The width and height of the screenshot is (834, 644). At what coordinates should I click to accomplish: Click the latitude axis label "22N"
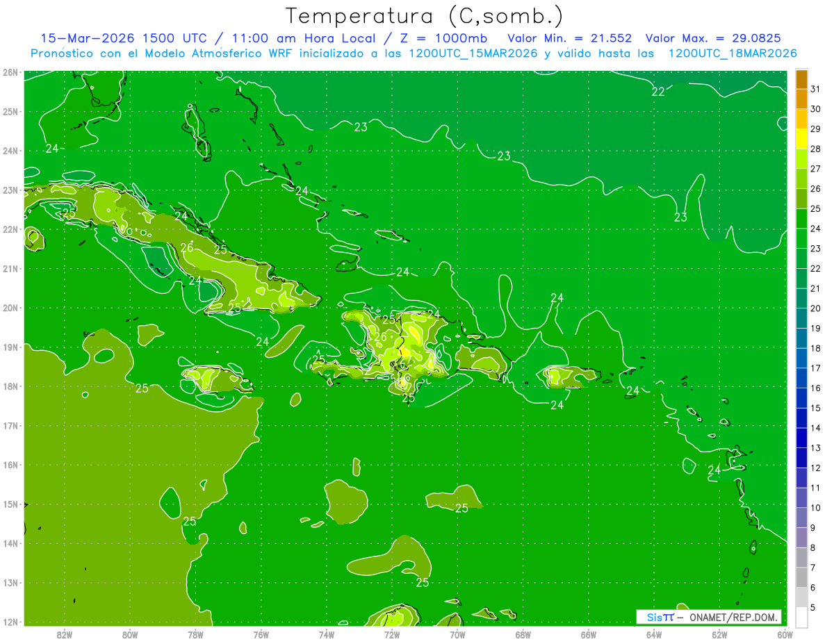click(10, 229)
